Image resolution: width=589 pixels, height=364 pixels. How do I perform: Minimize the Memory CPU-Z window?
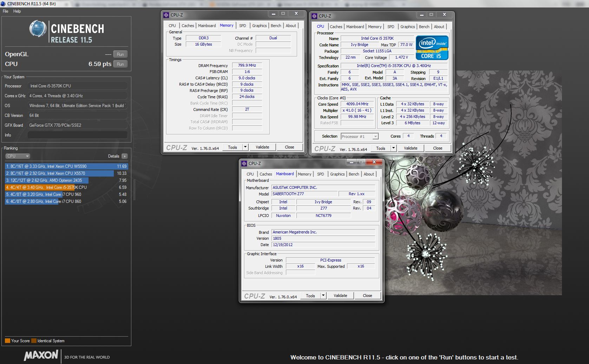[274, 14]
